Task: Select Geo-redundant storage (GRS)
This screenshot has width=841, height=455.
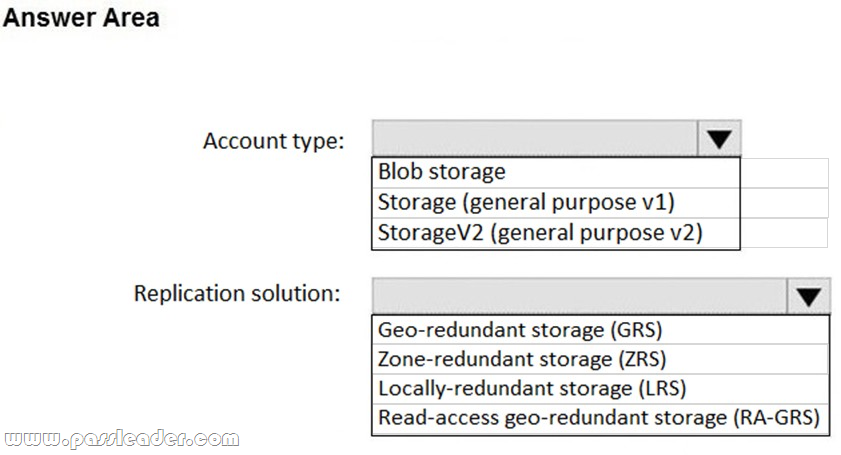Action: tap(520, 329)
